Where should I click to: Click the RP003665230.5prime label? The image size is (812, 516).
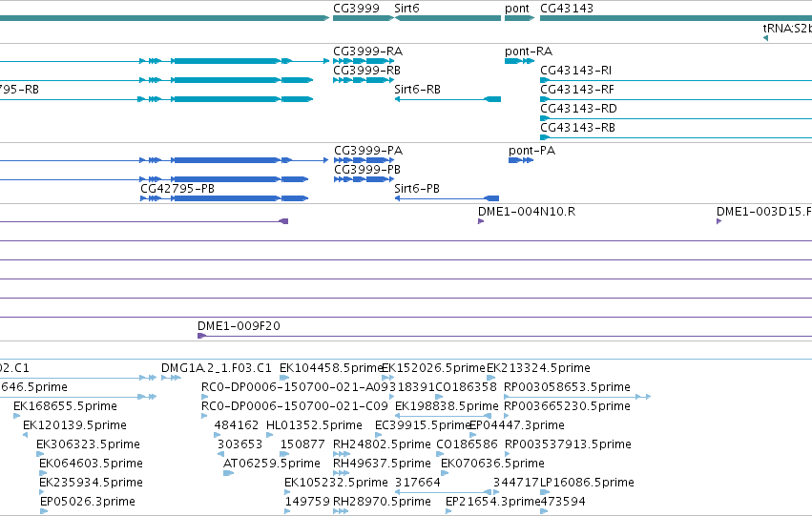tap(567, 406)
